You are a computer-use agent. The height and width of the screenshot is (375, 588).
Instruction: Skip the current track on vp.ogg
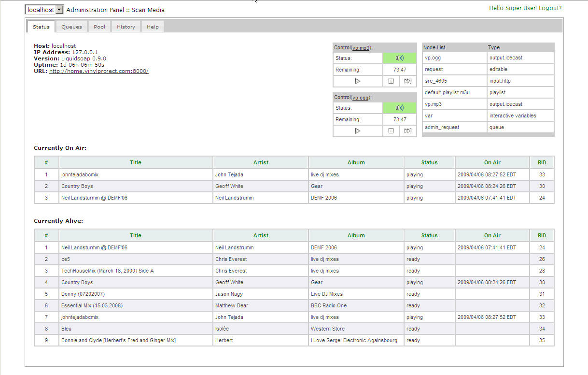[408, 131]
